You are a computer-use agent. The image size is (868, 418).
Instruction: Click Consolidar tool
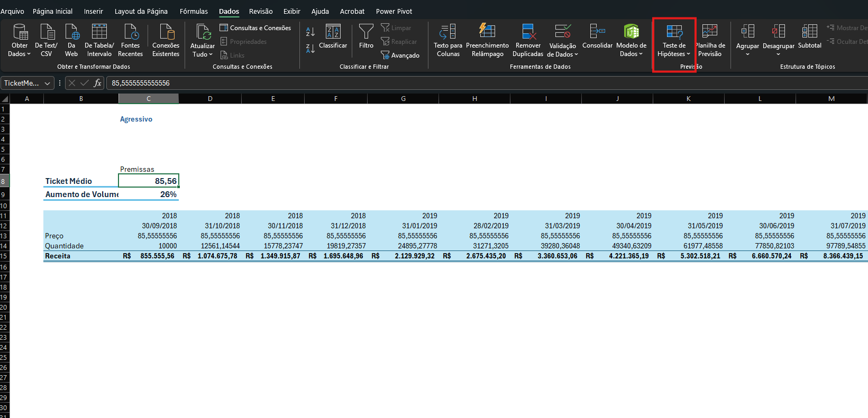click(x=598, y=36)
